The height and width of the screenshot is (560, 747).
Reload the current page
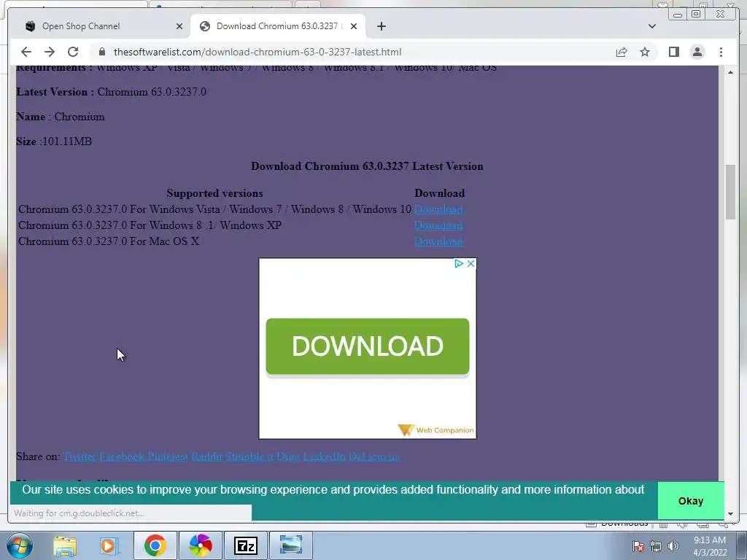(x=73, y=52)
